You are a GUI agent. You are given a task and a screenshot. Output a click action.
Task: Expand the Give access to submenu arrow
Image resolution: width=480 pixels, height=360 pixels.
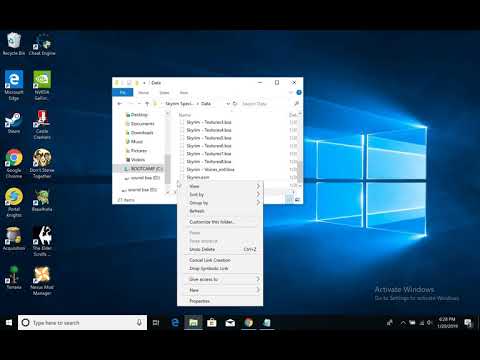click(x=258, y=279)
